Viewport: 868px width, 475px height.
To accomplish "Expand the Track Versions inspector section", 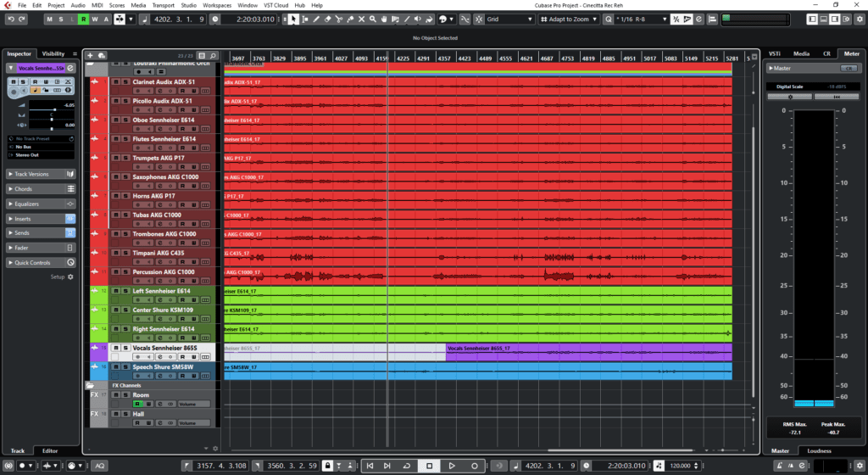I will pyautogui.click(x=40, y=174).
